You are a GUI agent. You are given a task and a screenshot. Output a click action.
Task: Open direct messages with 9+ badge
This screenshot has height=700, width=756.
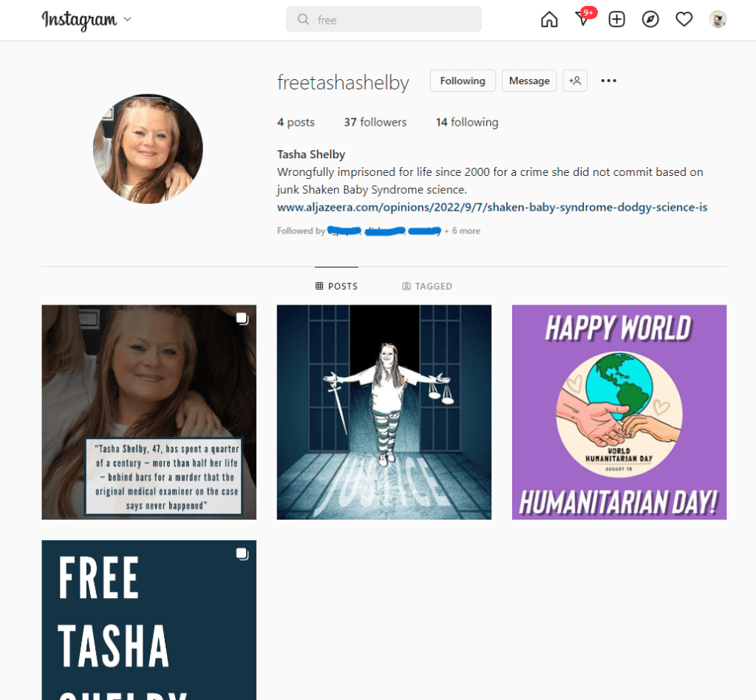point(585,18)
